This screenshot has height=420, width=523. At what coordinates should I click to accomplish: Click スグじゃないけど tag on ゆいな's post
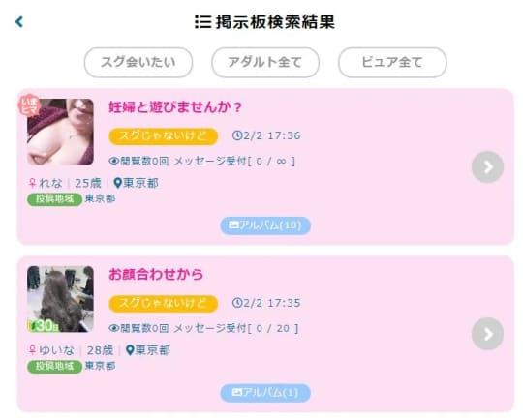(164, 303)
